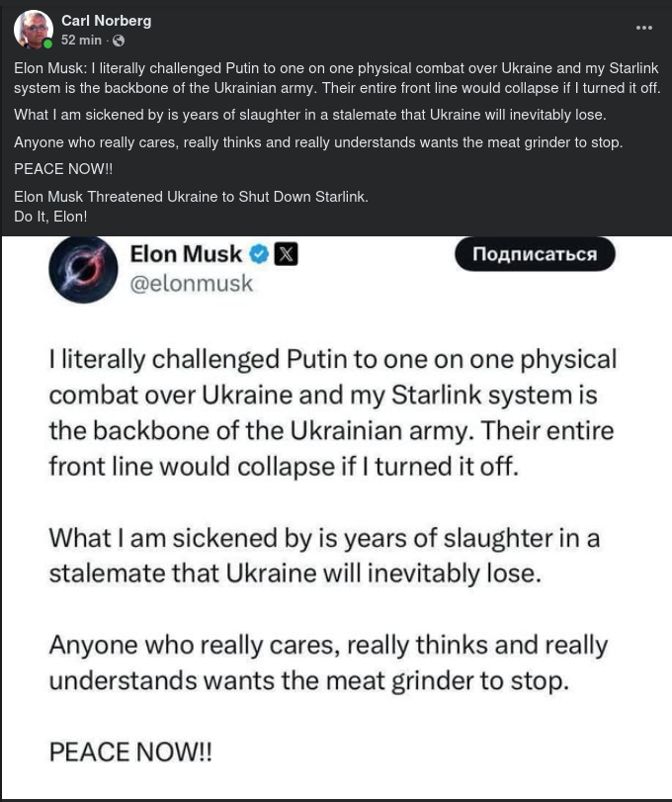This screenshot has width=672, height=802.
Task: Open the Carl Norberg profile name link
Action: tap(106, 21)
